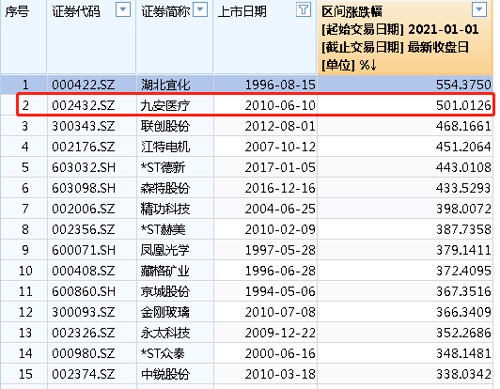Click the 387.7358 value for *ST赫美

click(x=464, y=229)
